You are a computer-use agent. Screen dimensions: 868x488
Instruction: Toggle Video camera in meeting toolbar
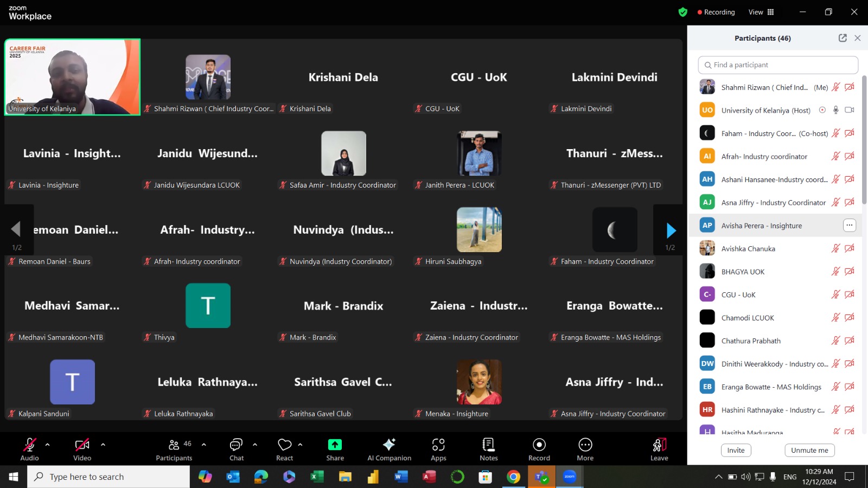pyautogui.click(x=82, y=450)
